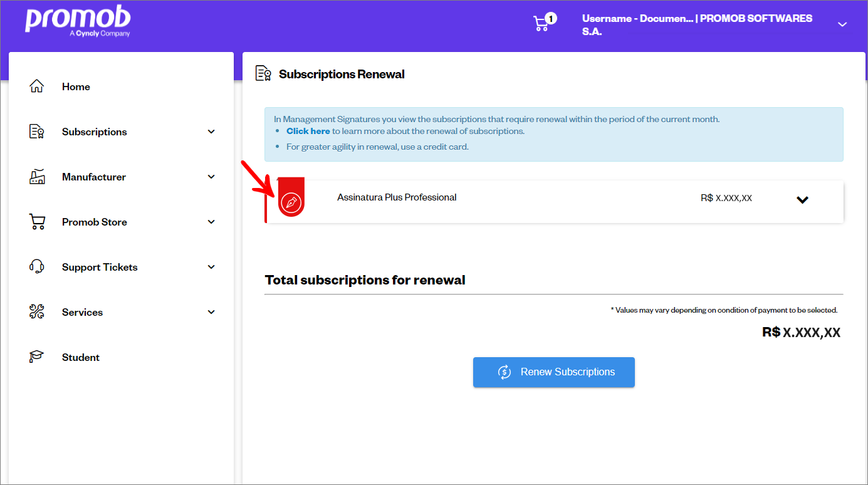
Task: Expand the Support Tickets chevron
Action: tap(211, 267)
